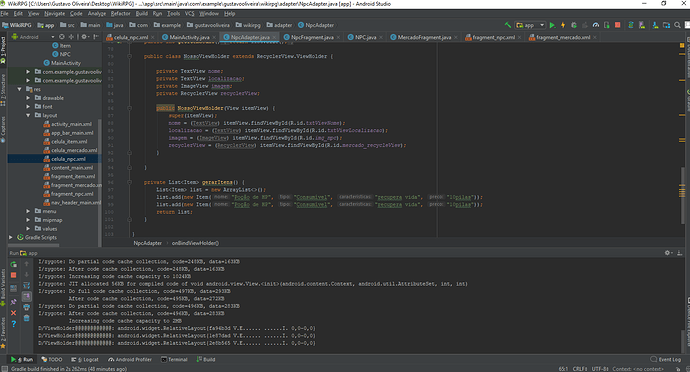Toggle the Terminal tool window
The width and height of the screenshot is (690, 372).
click(x=174, y=360)
